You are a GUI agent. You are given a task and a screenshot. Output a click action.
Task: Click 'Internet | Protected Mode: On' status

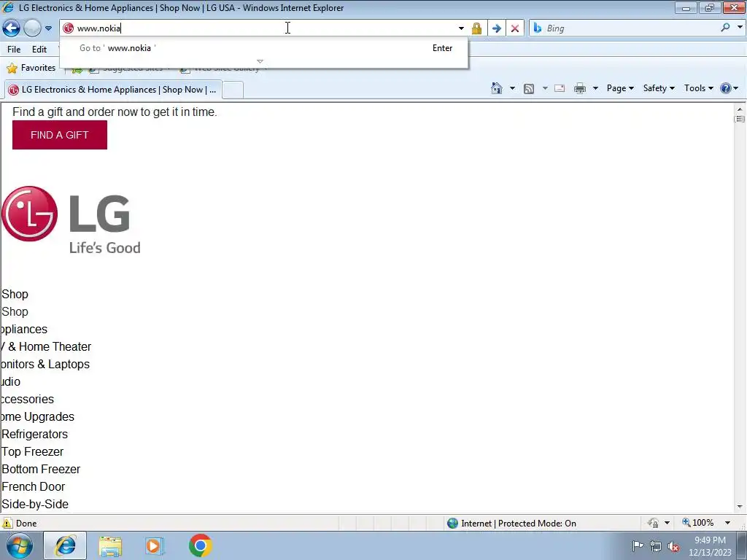tap(511, 524)
